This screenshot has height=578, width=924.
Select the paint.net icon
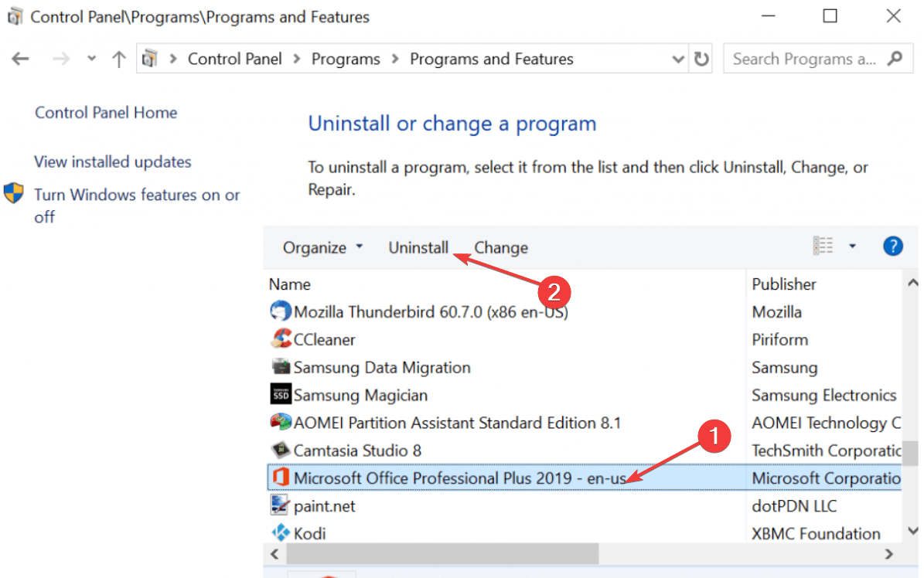pyautogui.click(x=281, y=505)
